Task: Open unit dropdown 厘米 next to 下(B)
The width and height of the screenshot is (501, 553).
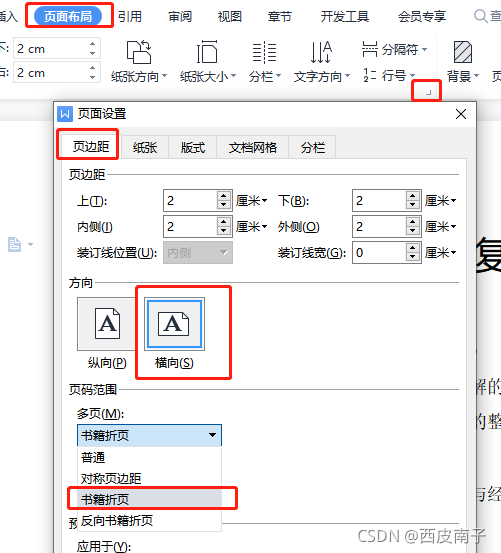Action: (440, 201)
